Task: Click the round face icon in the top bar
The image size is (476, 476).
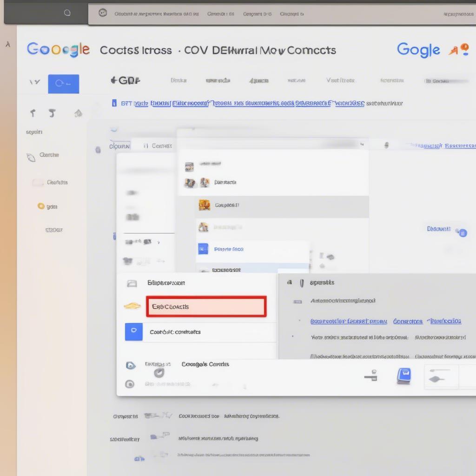Action: coord(103,13)
